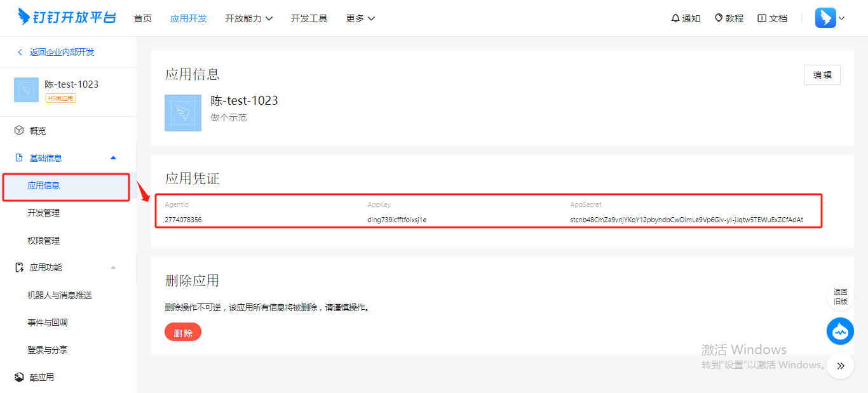
Task: Click the 文档 link in header
Action: coord(778,18)
